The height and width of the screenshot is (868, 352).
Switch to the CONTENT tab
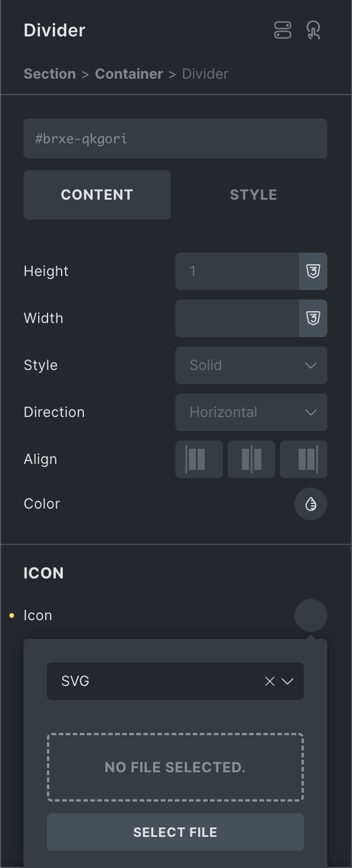pos(97,195)
